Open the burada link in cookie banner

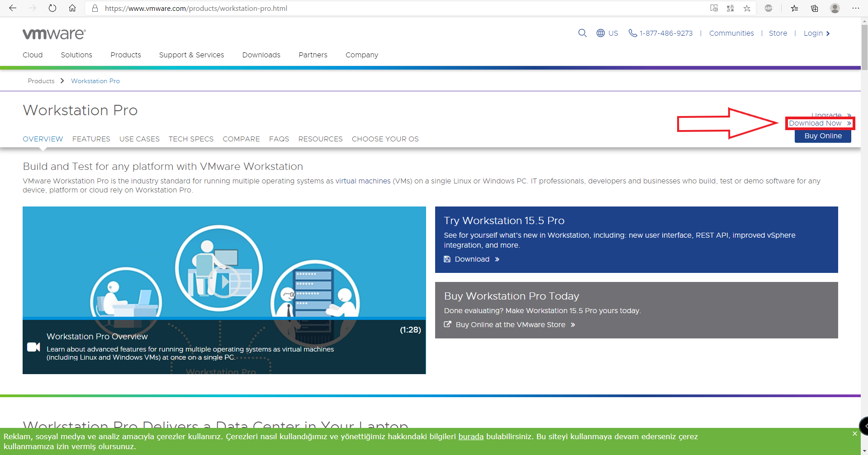click(471, 436)
